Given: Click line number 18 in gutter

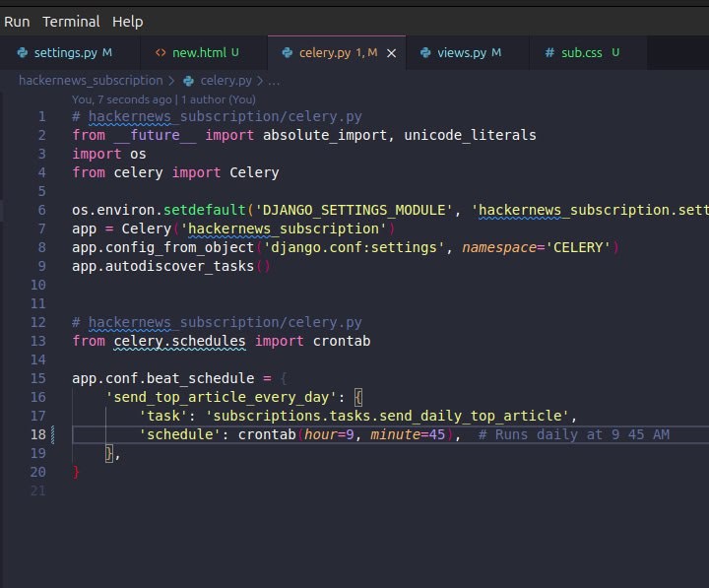Looking at the screenshot, I should (x=38, y=434).
